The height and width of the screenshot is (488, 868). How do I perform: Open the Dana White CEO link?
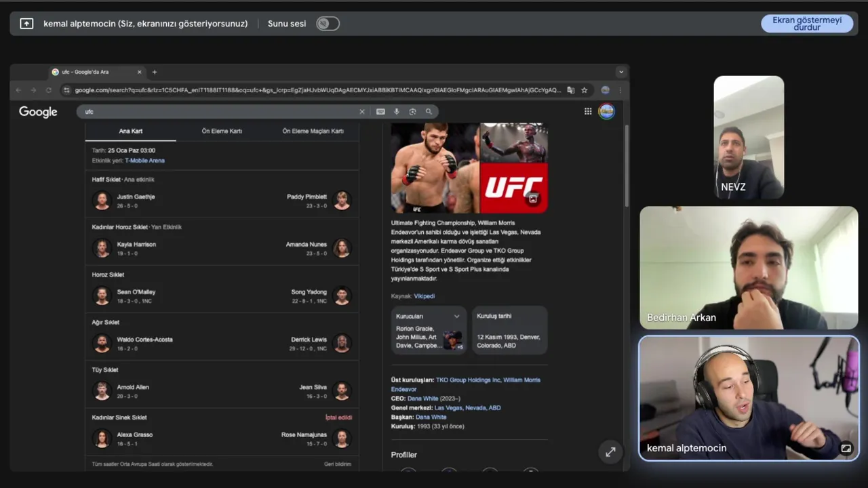[422, 399]
